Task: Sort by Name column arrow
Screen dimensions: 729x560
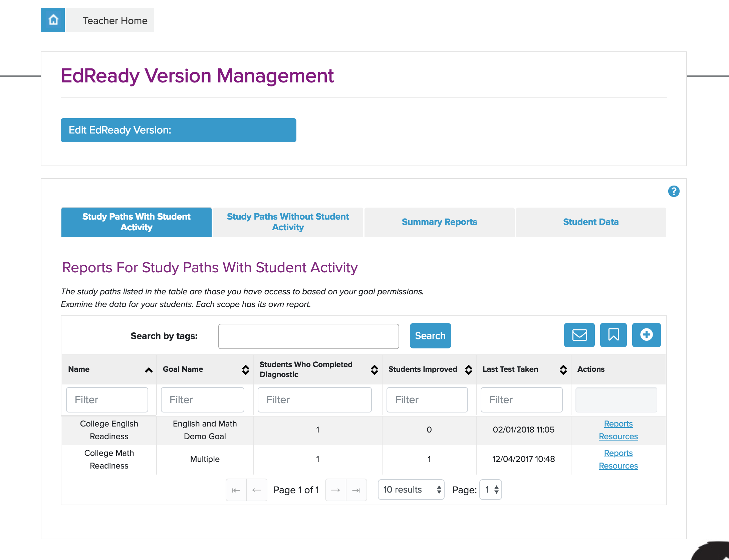Action: pyautogui.click(x=149, y=370)
